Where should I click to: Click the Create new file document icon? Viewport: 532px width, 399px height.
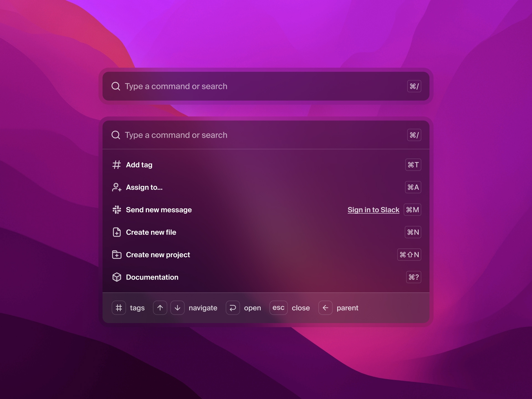[x=117, y=232]
